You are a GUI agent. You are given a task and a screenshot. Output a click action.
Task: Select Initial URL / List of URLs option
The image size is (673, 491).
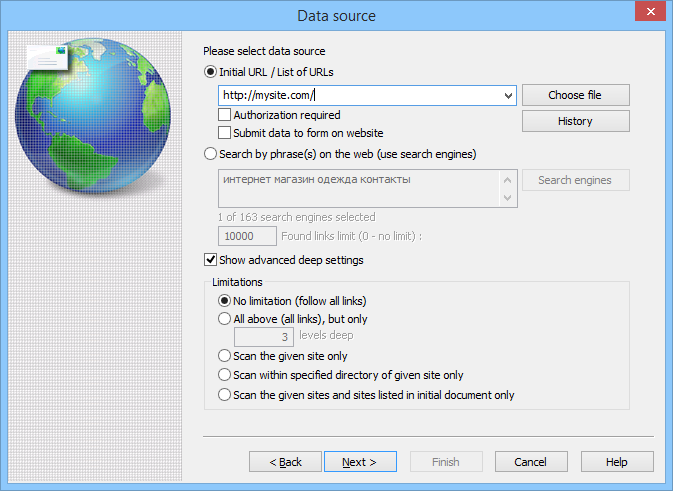click(x=210, y=72)
